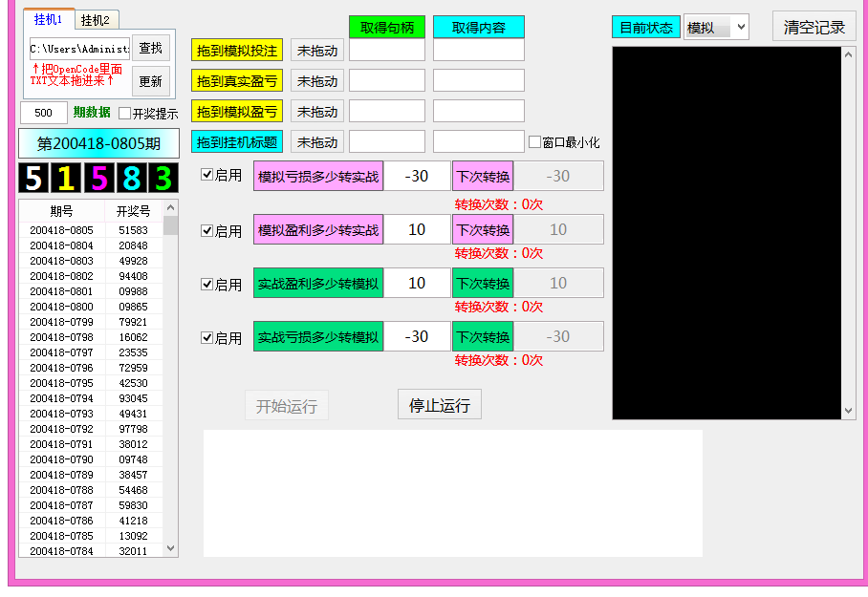Click handle field in 拖到真实盈亏 row
The width and height of the screenshot is (868, 597).
click(x=387, y=80)
